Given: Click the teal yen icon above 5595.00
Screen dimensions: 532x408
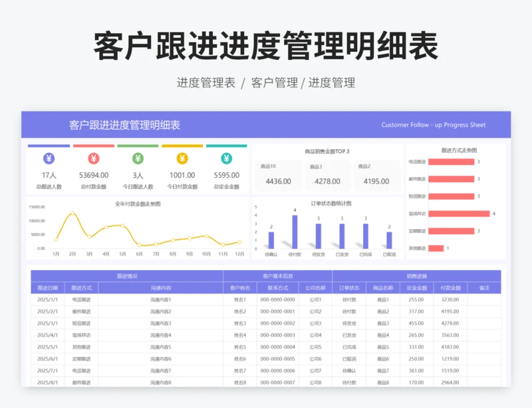Looking at the screenshot, I should click(226, 158).
